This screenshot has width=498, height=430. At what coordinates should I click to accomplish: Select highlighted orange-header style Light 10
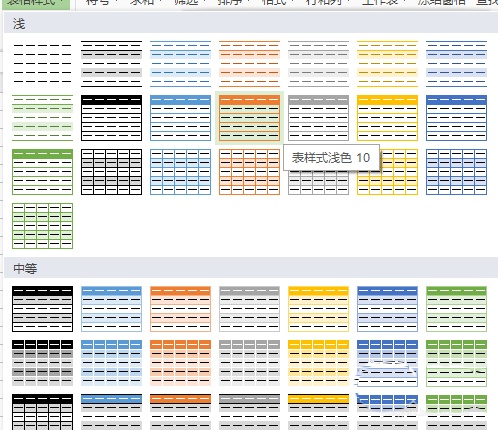tap(249, 118)
